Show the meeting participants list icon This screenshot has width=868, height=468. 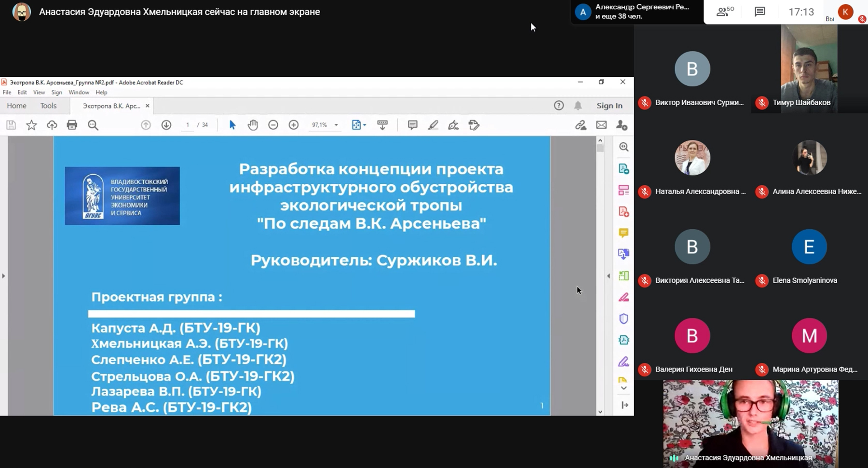725,12
